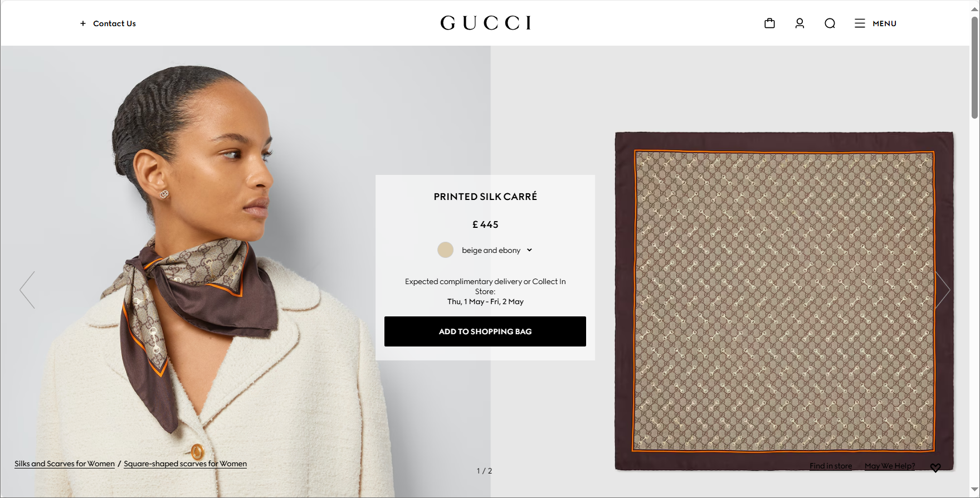Click Find in store link
The height and width of the screenshot is (498, 980).
pos(831,466)
